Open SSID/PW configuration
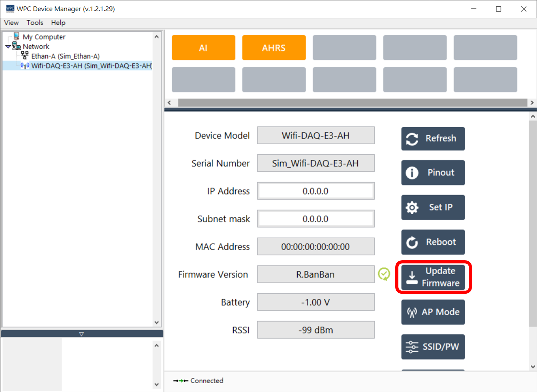 pos(433,347)
